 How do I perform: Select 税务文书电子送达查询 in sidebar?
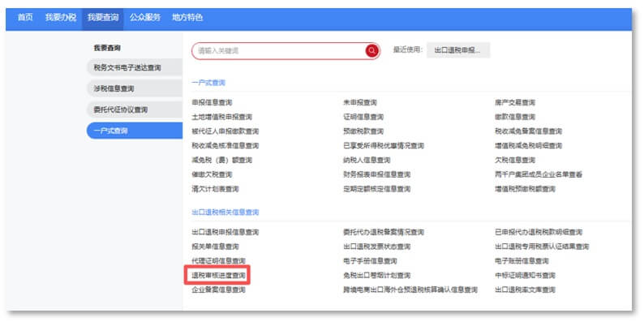135,68
